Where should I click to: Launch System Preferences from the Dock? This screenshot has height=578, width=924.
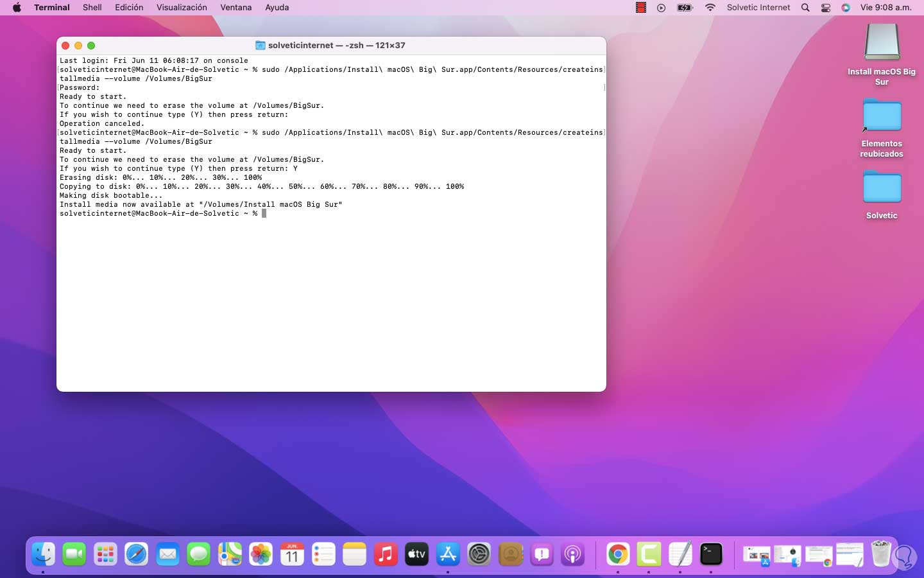point(479,554)
